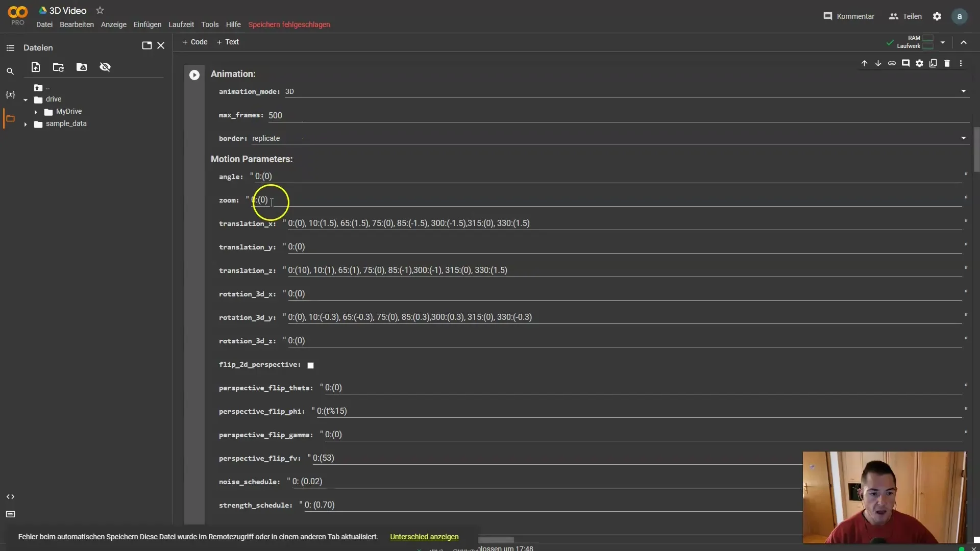Click the noise_schedule input field

[546, 482]
